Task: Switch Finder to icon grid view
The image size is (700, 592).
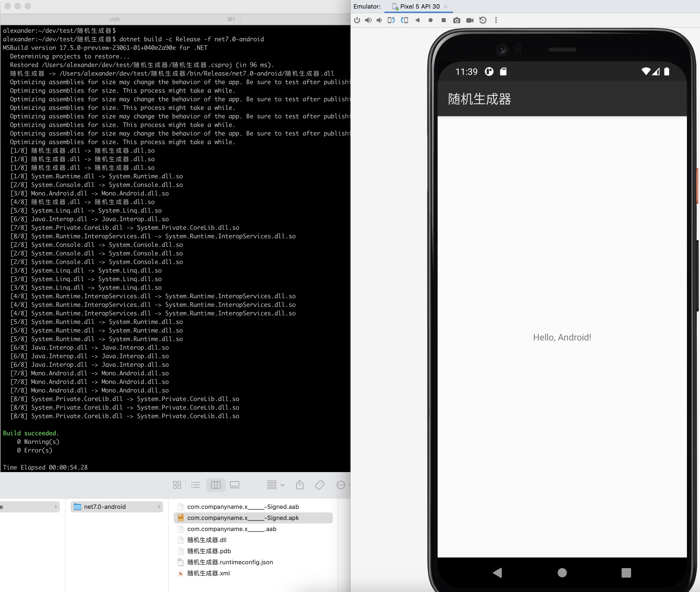Action: point(177,485)
